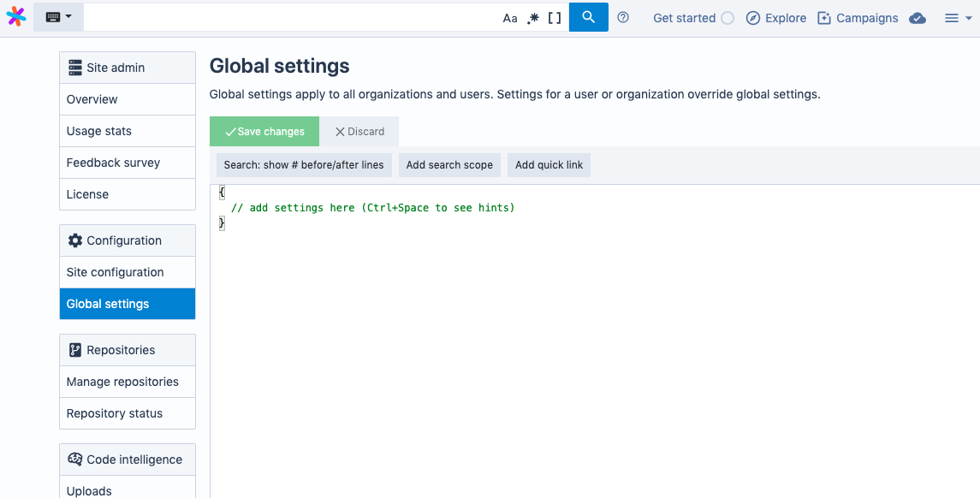Image resolution: width=980 pixels, height=498 pixels.
Task: Open Manage repositories page
Action: (x=128, y=382)
